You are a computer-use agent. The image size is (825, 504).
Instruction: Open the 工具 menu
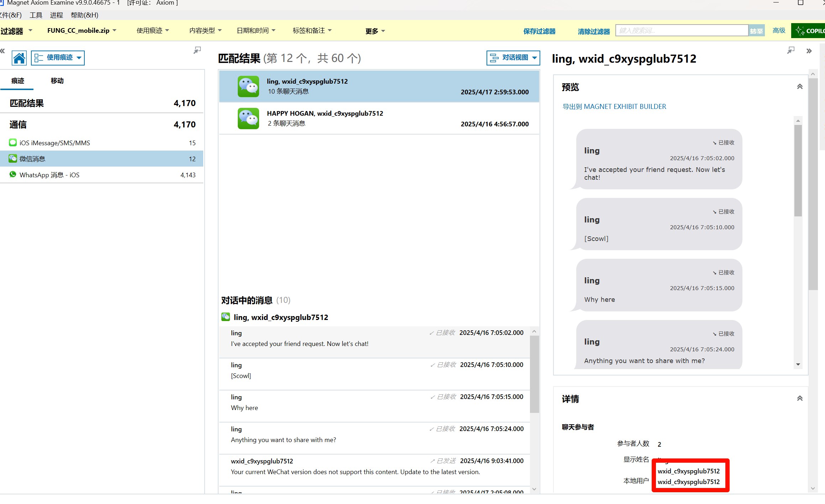point(36,15)
